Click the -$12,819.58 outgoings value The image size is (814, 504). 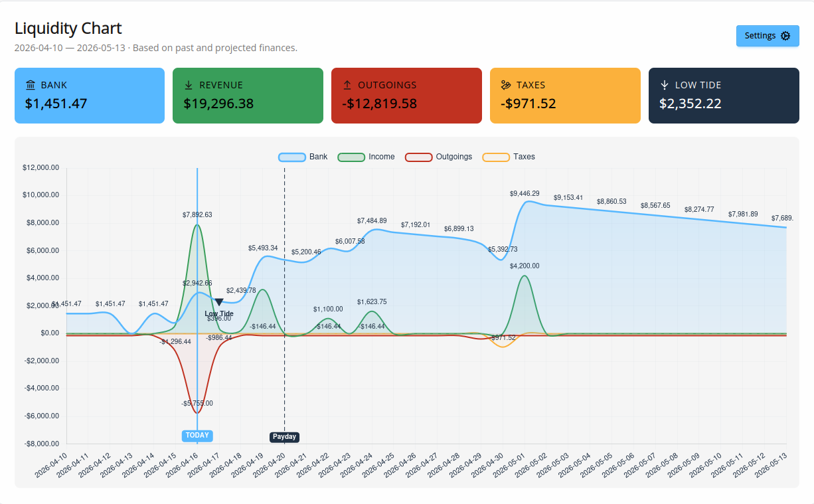pos(379,104)
